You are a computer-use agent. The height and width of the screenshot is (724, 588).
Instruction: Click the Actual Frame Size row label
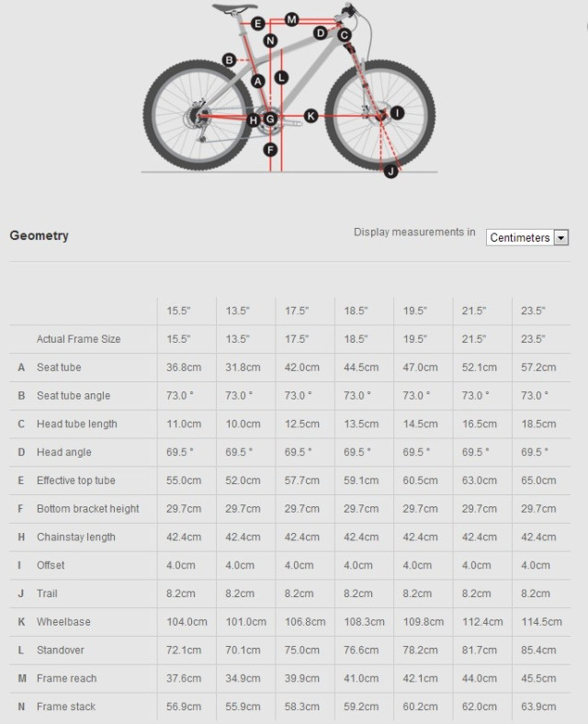(x=78, y=339)
